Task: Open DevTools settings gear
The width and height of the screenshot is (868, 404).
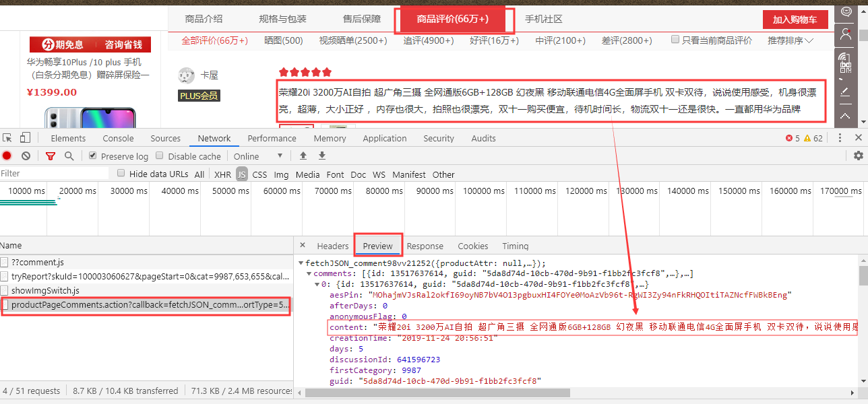Action: point(858,156)
